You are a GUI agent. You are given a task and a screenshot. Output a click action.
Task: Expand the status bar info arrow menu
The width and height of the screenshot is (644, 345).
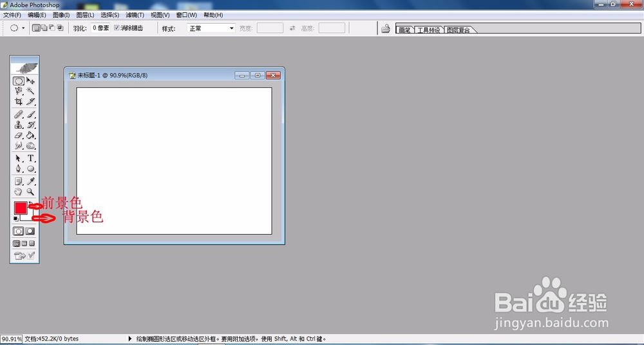pos(130,339)
